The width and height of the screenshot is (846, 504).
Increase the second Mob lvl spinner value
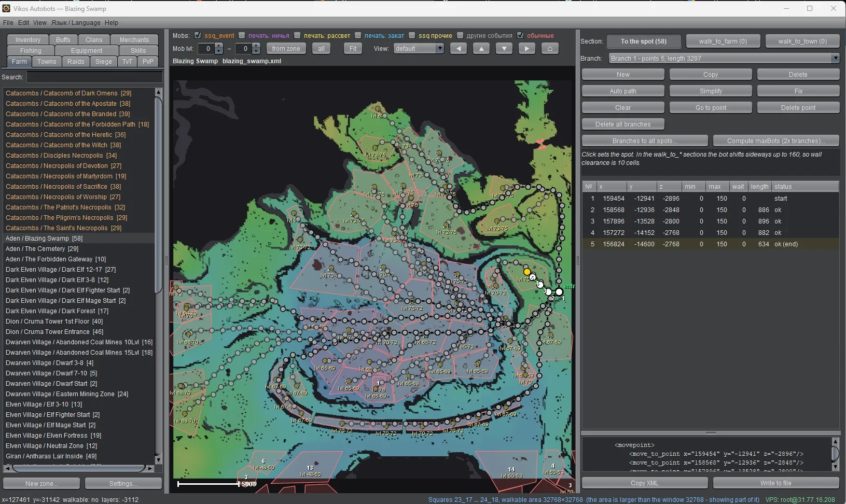point(256,46)
